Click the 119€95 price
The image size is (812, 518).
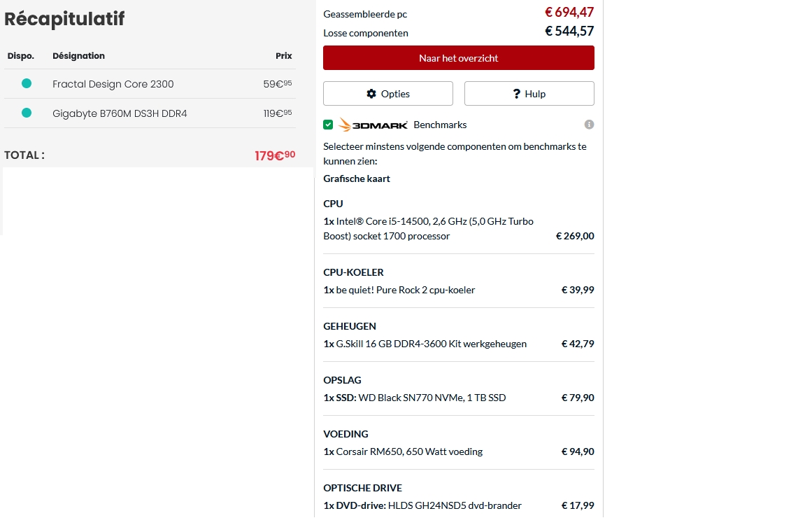click(x=278, y=113)
